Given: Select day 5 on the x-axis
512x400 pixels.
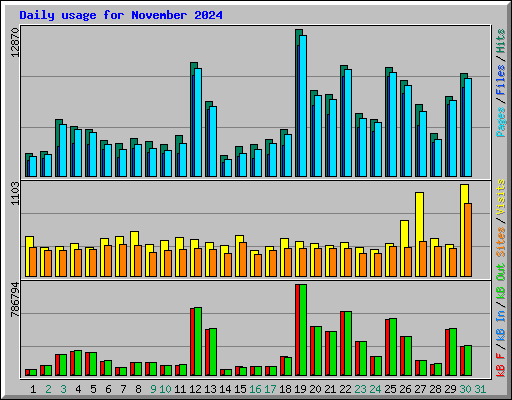Looking at the screenshot, I should pyautogui.click(x=93, y=389).
